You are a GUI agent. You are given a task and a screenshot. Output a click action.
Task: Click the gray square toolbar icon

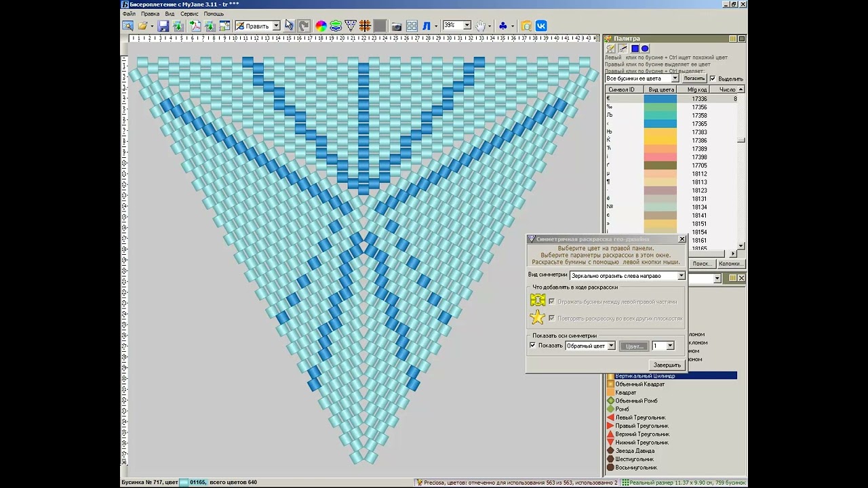[380, 26]
